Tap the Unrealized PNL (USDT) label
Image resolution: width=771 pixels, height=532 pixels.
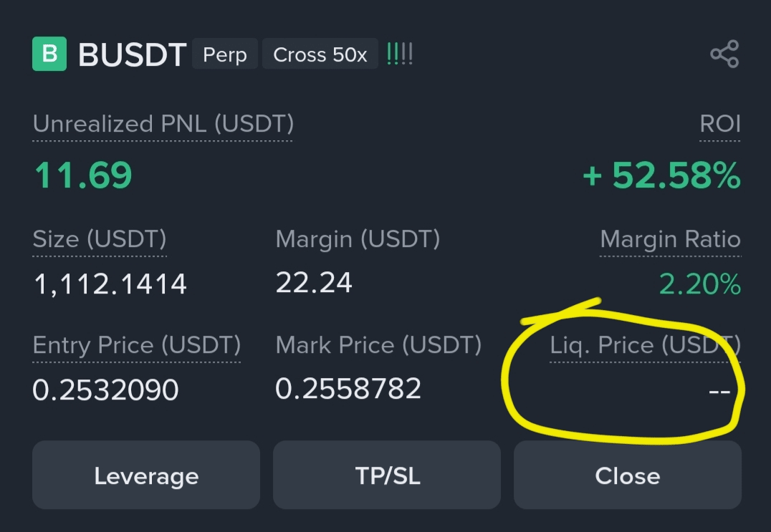[x=163, y=125]
